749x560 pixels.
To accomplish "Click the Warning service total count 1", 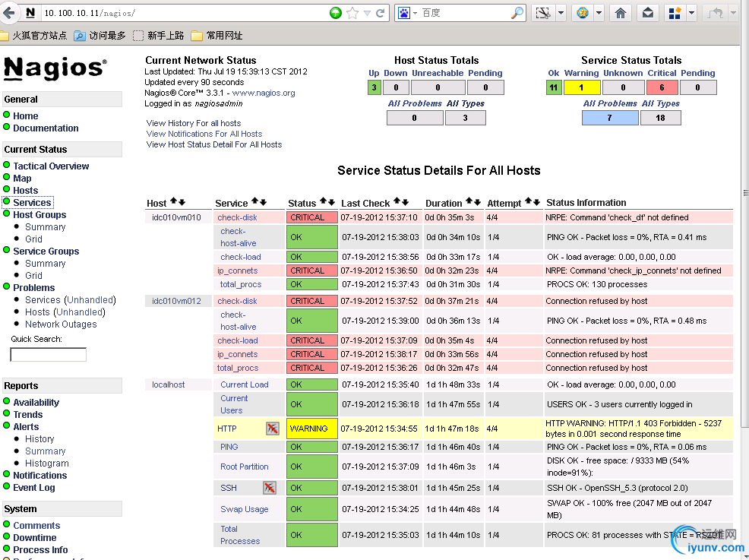I will 581,87.
